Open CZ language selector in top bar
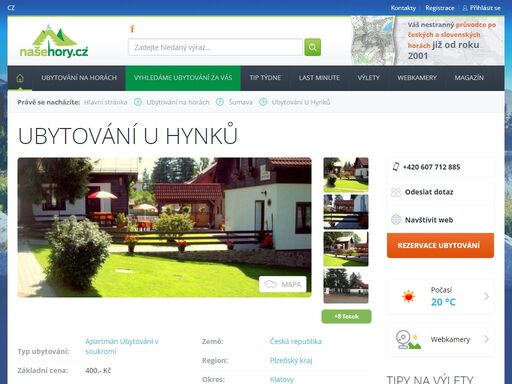The height and width of the screenshot is (384, 512). click(x=11, y=7)
